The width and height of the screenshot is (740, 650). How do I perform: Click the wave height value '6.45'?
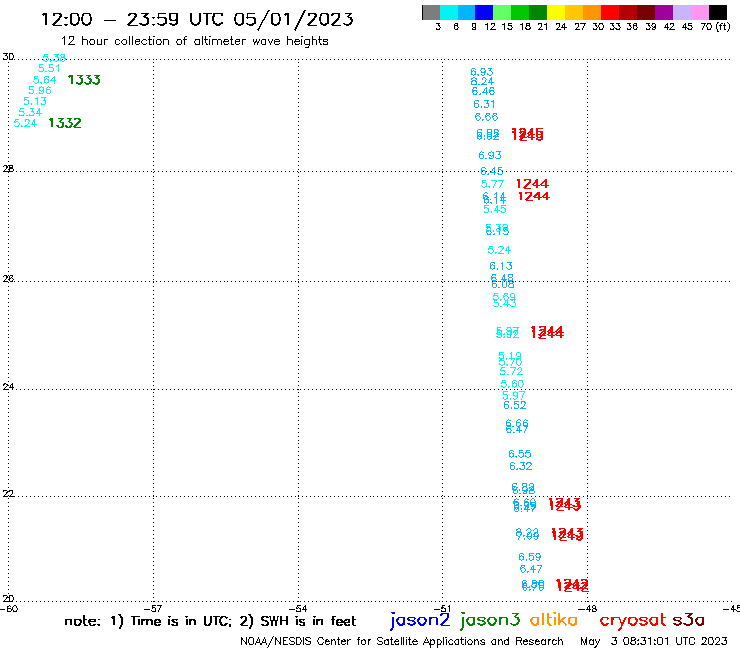pos(492,171)
